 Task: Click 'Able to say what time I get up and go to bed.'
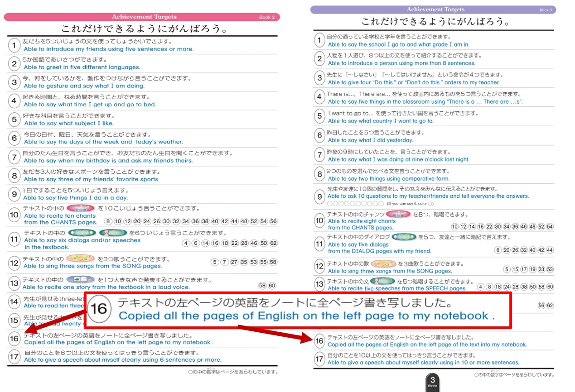click(x=90, y=105)
